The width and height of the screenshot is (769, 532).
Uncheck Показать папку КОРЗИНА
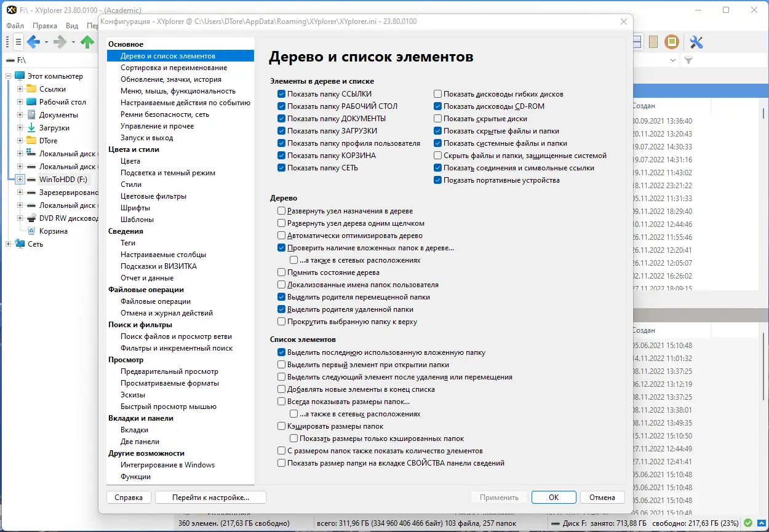pyautogui.click(x=281, y=156)
